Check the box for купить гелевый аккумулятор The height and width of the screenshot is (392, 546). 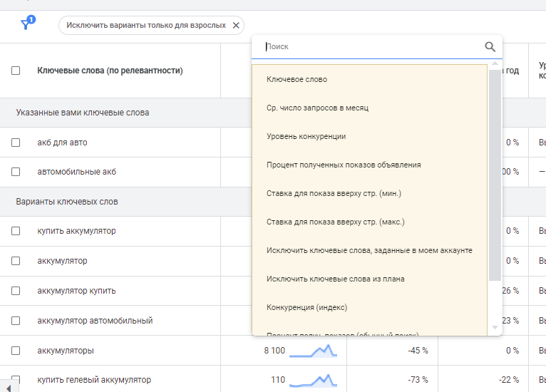coord(16,379)
